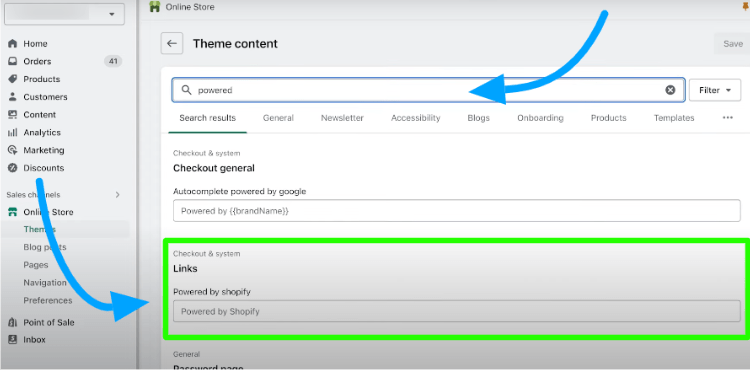The height and width of the screenshot is (372, 750).
Task: Open the Orders inbox icon
Action: [13, 61]
